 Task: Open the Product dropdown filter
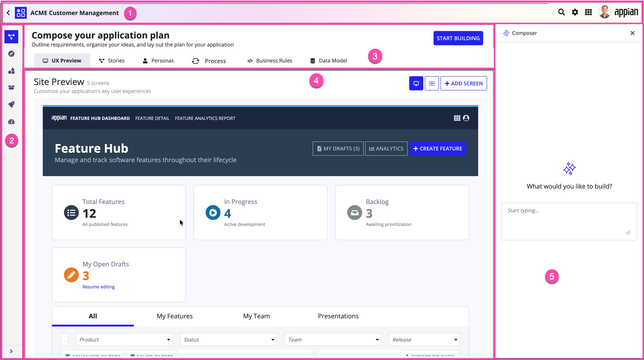tap(124, 340)
